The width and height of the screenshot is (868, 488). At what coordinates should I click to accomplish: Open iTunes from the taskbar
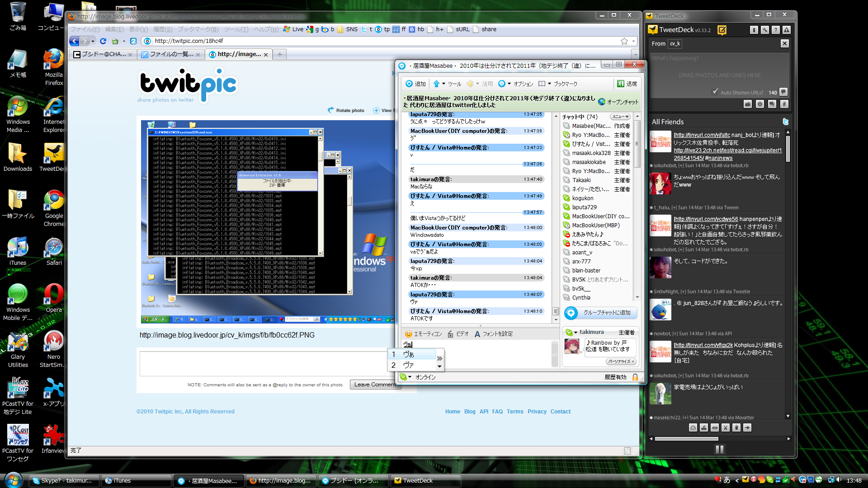(x=136, y=481)
